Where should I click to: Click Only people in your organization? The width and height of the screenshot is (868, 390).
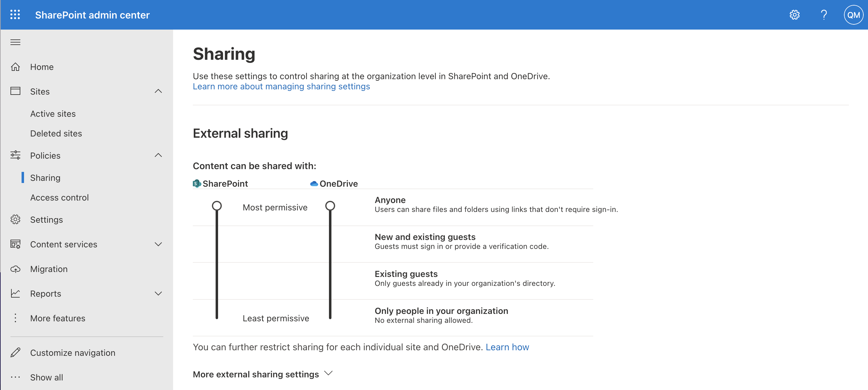(x=441, y=311)
